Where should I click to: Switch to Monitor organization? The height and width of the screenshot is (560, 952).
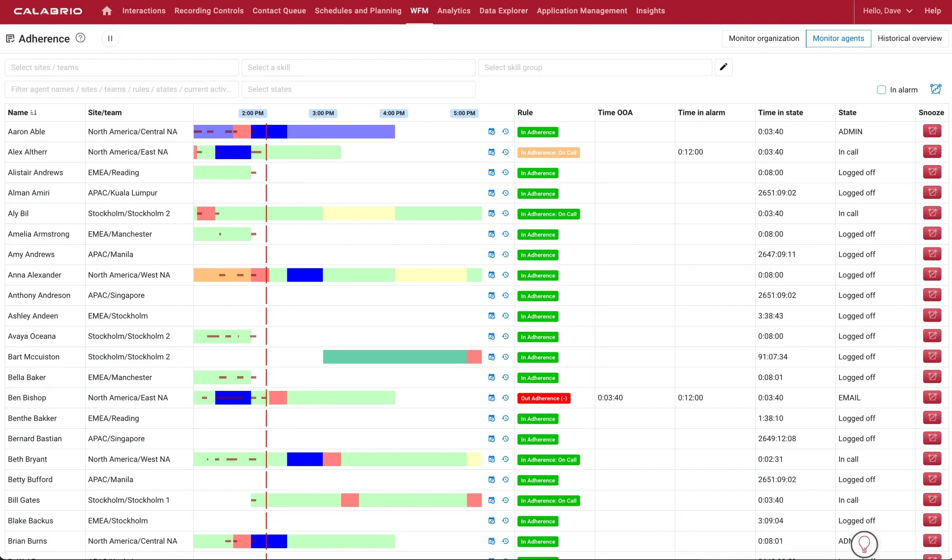click(x=763, y=38)
